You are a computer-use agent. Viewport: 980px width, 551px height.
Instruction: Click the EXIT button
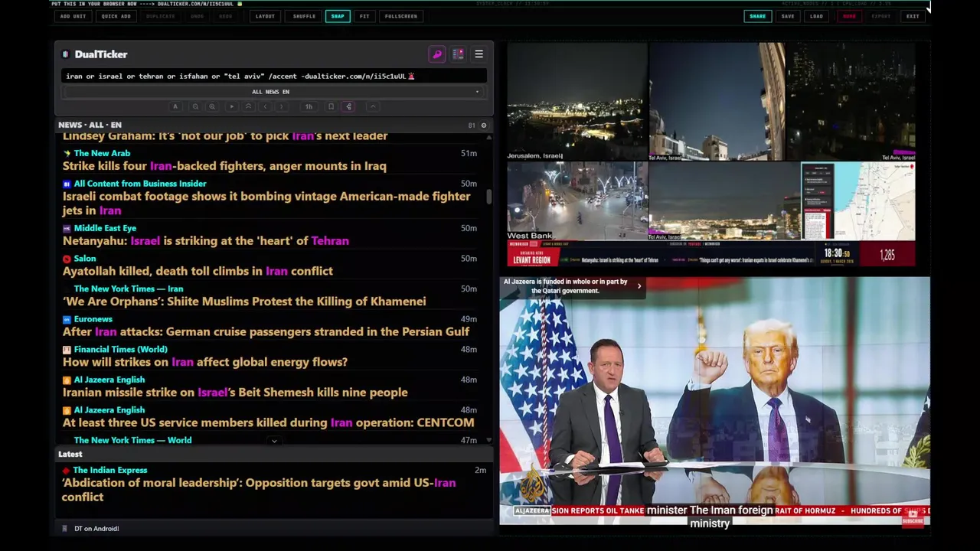913,16
